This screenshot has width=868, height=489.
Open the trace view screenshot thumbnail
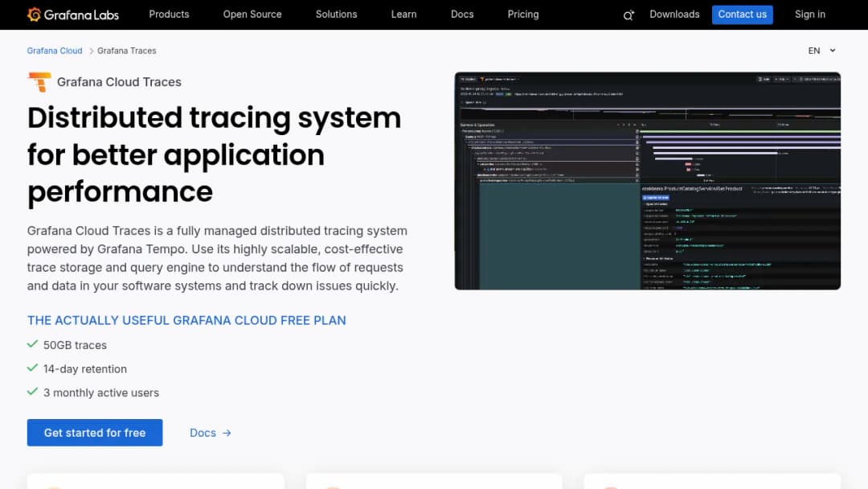point(648,180)
